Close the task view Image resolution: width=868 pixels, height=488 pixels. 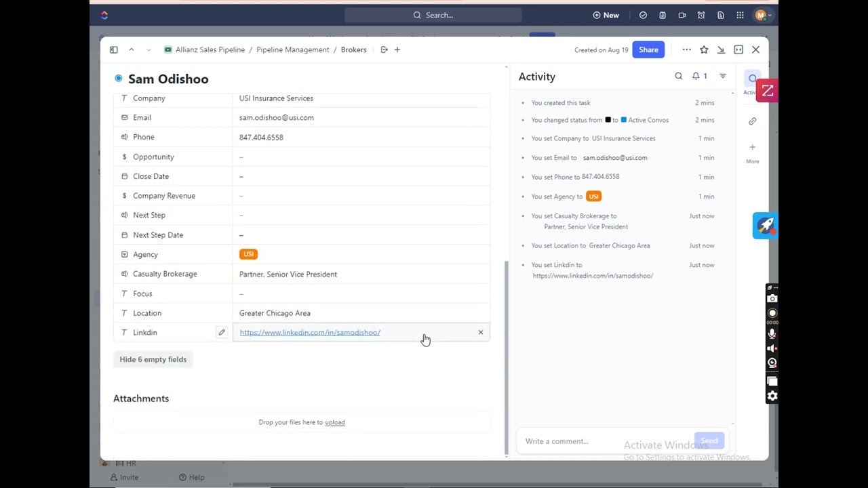point(756,49)
